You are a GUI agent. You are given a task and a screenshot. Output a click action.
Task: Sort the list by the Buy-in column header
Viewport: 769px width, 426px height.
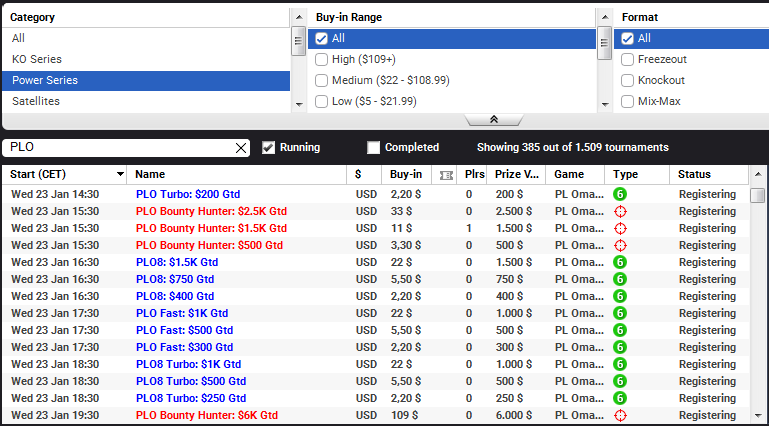click(405, 175)
